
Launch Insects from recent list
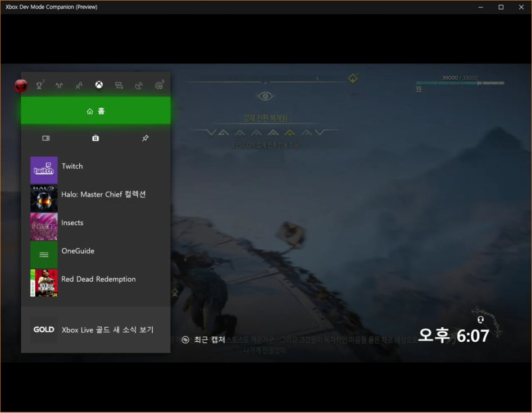click(72, 223)
